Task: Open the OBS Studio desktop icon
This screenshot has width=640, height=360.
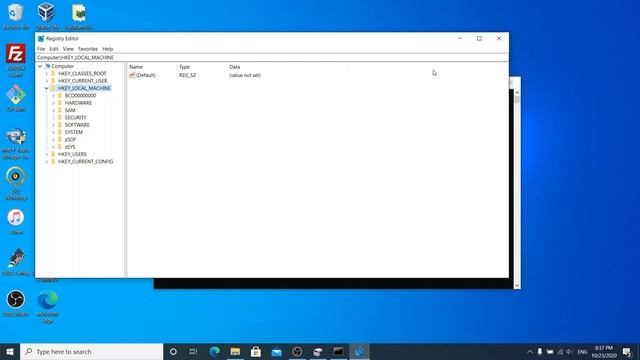Action: pos(16,299)
